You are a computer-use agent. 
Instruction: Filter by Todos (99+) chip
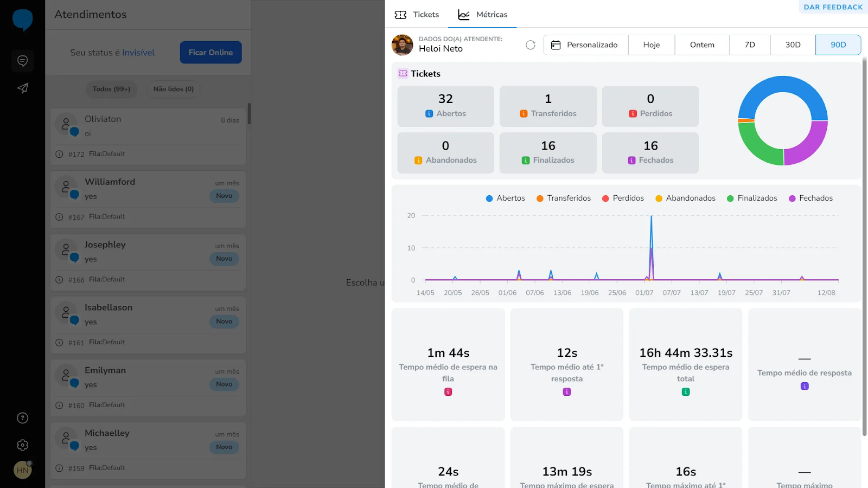(x=111, y=89)
